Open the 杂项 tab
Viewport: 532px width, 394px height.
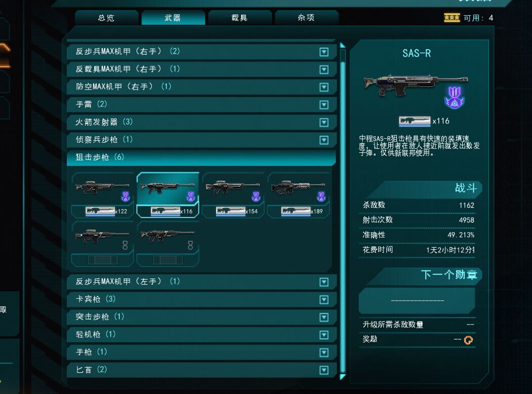306,18
